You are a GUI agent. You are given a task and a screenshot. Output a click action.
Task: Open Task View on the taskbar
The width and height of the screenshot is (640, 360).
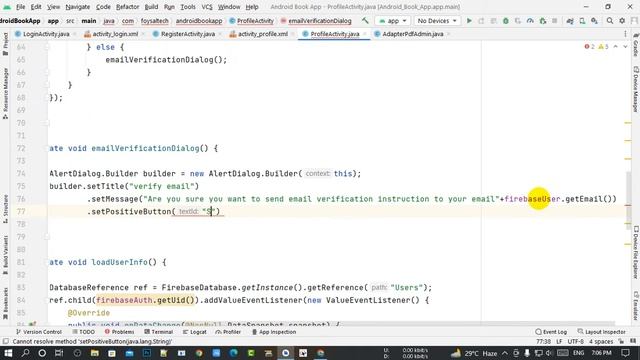click(59, 353)
